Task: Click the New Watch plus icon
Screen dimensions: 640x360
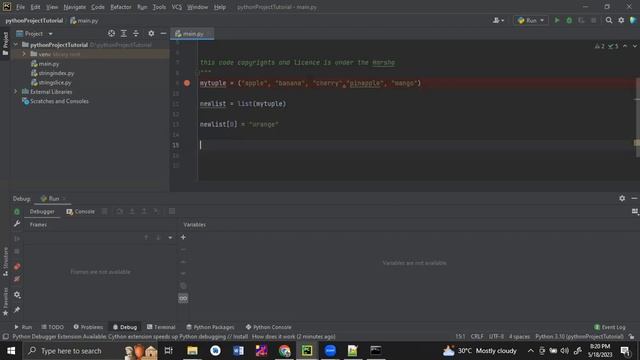Action: click(x=183, y=237)
